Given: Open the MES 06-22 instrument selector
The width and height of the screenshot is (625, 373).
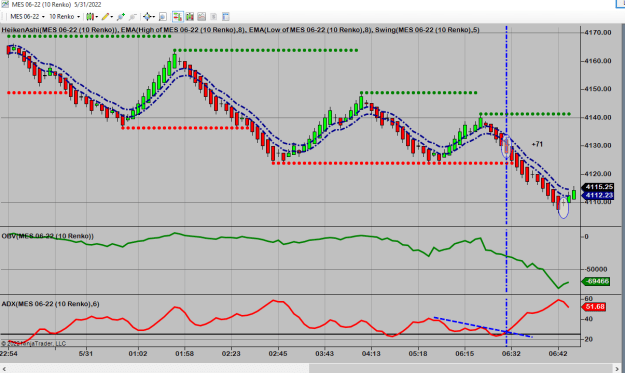Looking at the screenshot, I should click(x=28, y=17).
